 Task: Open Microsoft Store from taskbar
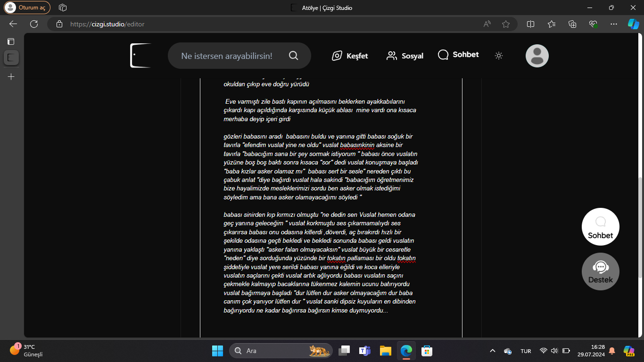[x=427, y=351]
